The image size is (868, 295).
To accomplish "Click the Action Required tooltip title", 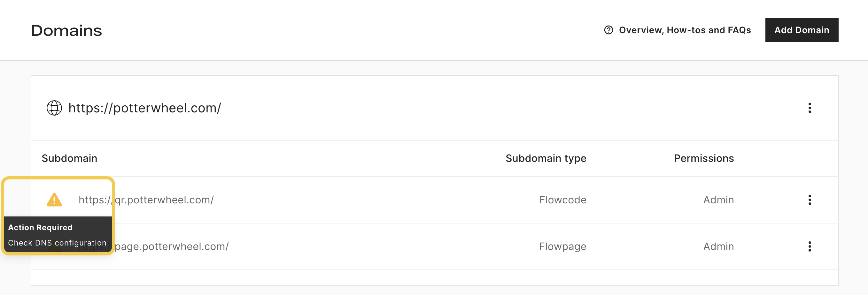I will tap(40, 228).
